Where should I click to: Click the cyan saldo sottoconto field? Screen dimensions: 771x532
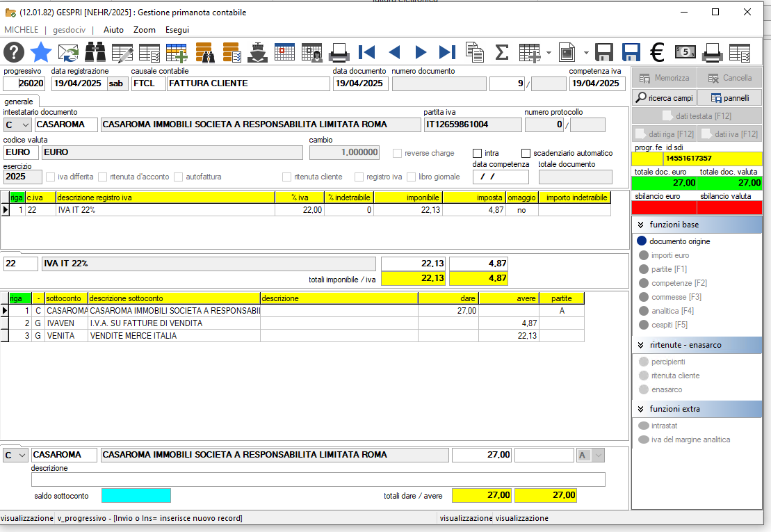(x=136, y=496)
